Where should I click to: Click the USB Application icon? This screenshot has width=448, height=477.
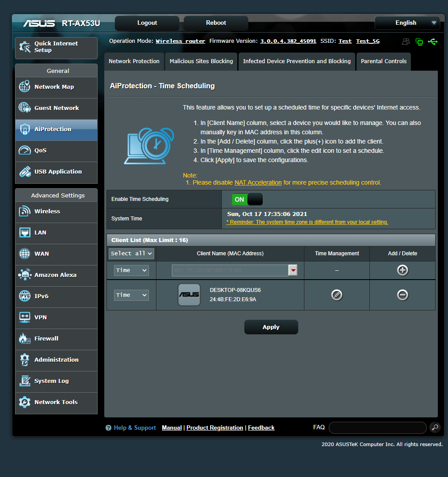25,171
